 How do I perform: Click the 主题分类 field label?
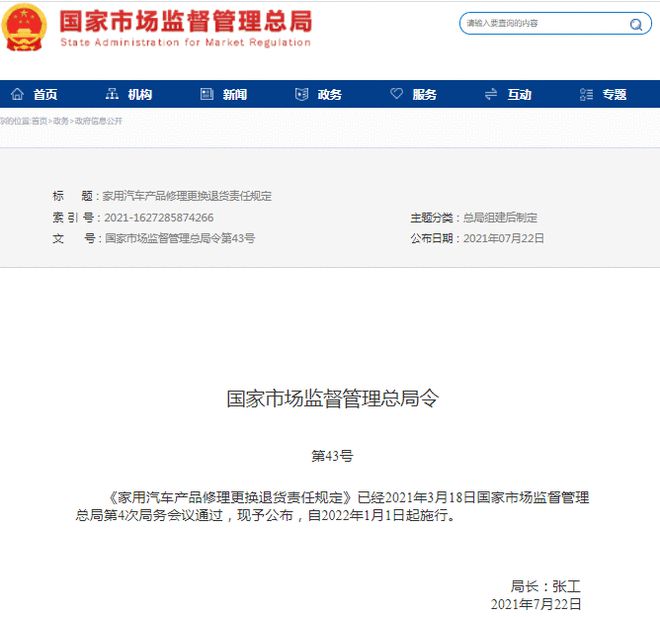[x=431, y=218]
